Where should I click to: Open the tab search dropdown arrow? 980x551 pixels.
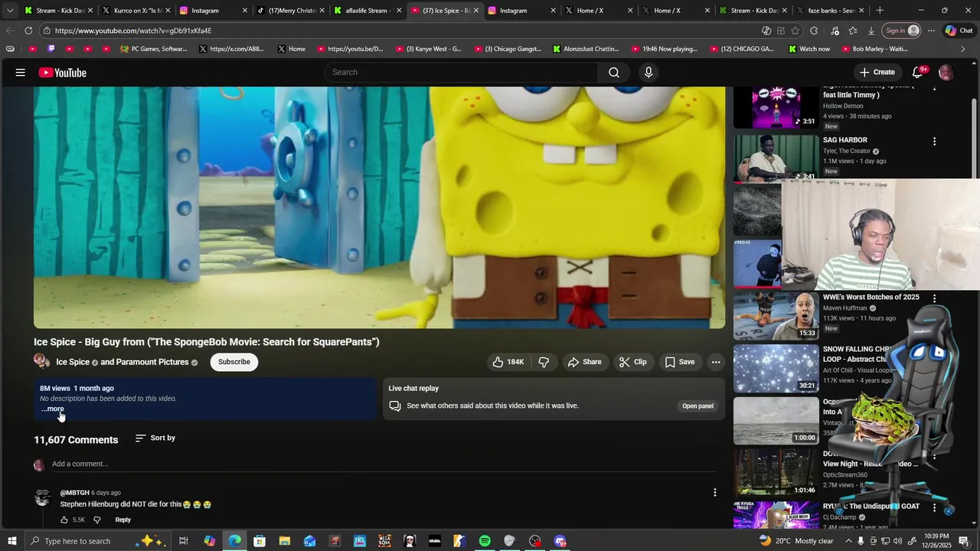pos(10,11)
